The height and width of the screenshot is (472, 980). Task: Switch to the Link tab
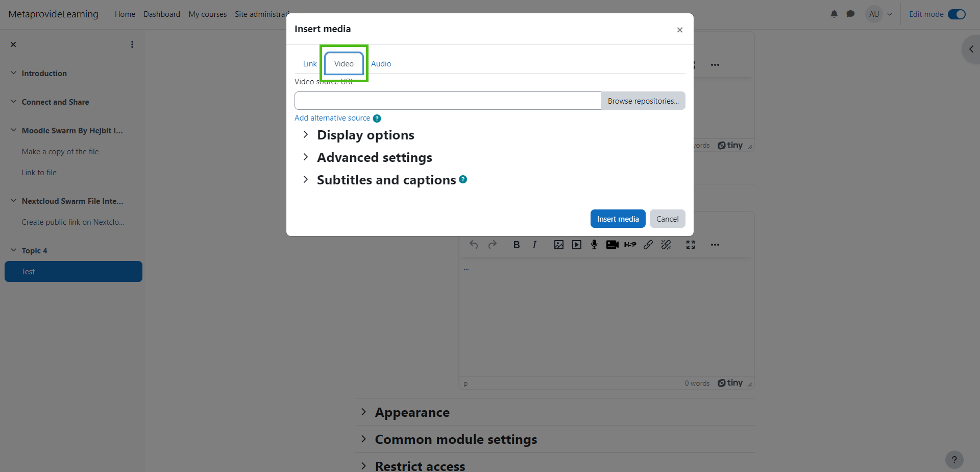(x=310, y=64)
